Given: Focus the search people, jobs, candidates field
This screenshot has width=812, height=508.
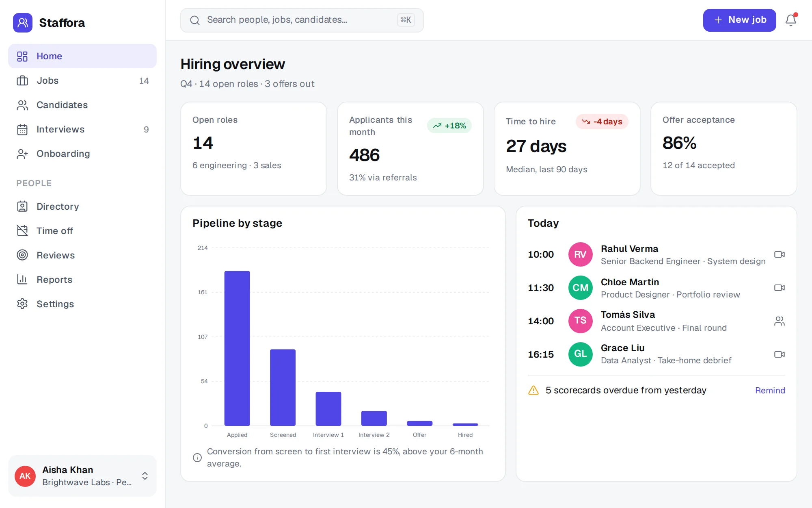Looking at the screenshot, I should [x=302, y=20].
